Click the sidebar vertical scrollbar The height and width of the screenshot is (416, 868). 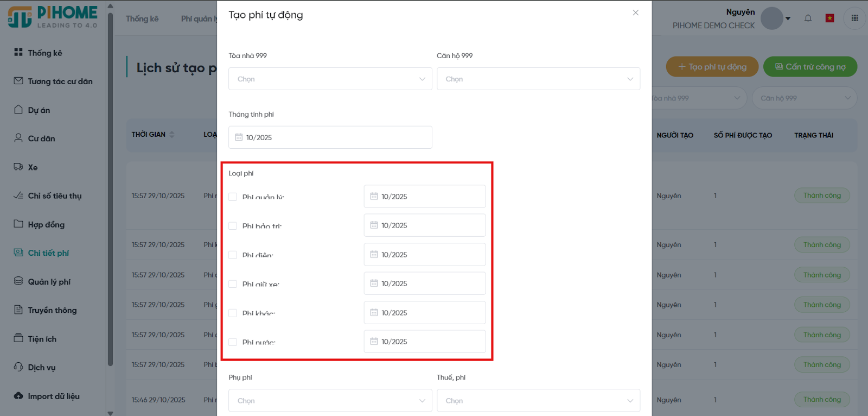(x=110, y=190)
